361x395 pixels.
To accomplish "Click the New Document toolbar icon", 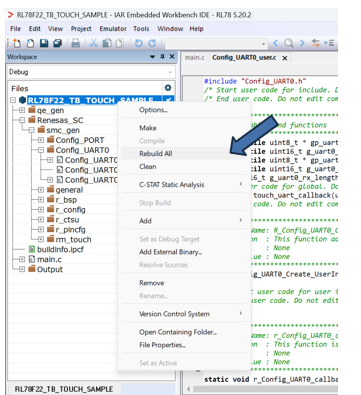I will pyautogui.click(x=16, y=43).
